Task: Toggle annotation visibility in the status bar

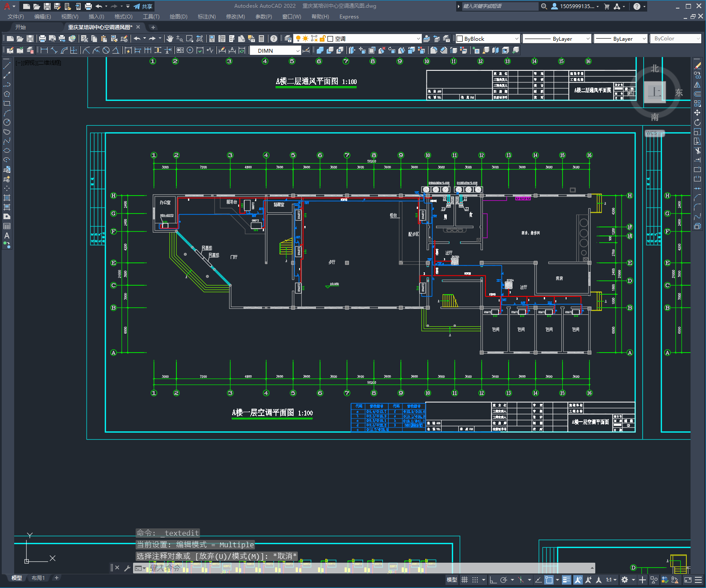Action: click(578, 580)
